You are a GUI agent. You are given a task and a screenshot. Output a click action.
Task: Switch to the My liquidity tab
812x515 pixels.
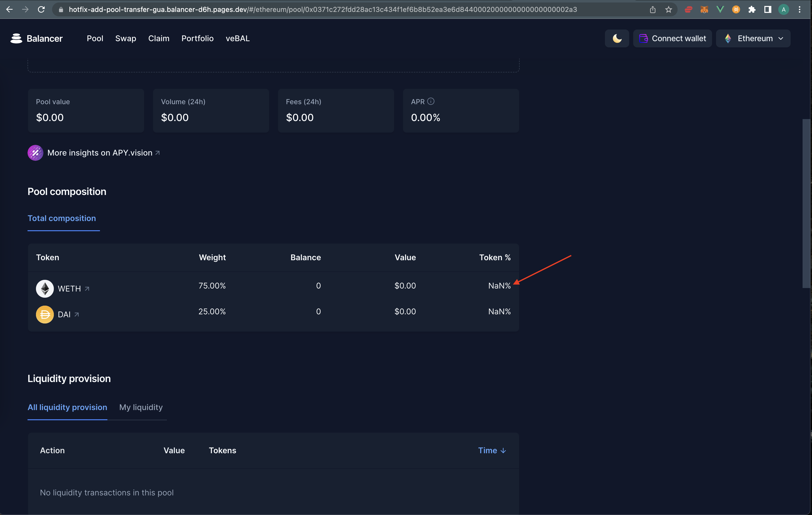click(141, 407)
